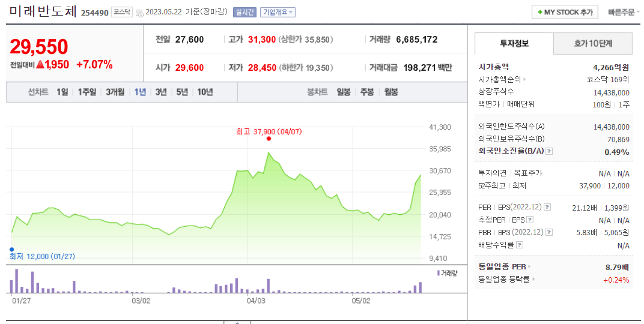The image size is (644, 324).
Task: Switch to the 호가10단계 tab
Action: (593, 43)
